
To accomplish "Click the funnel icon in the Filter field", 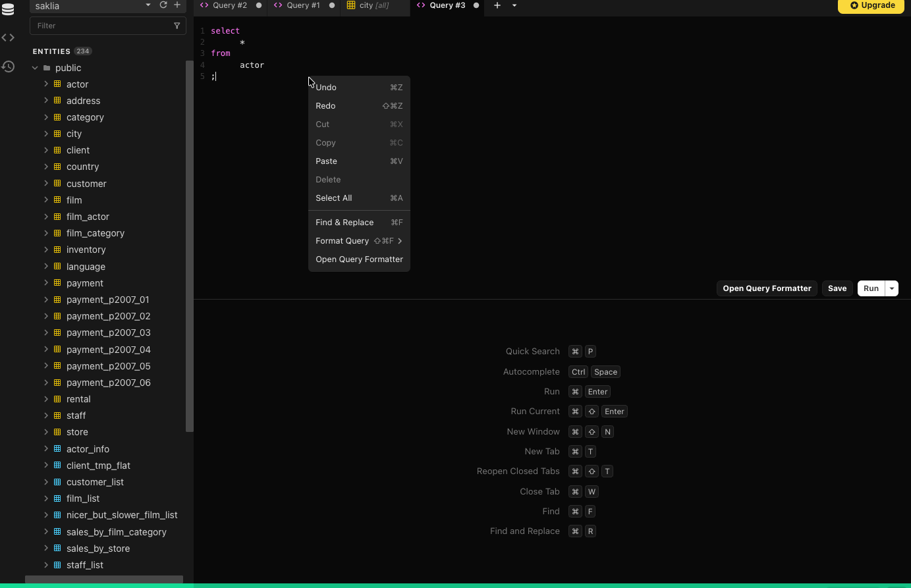I will (177, 25).
